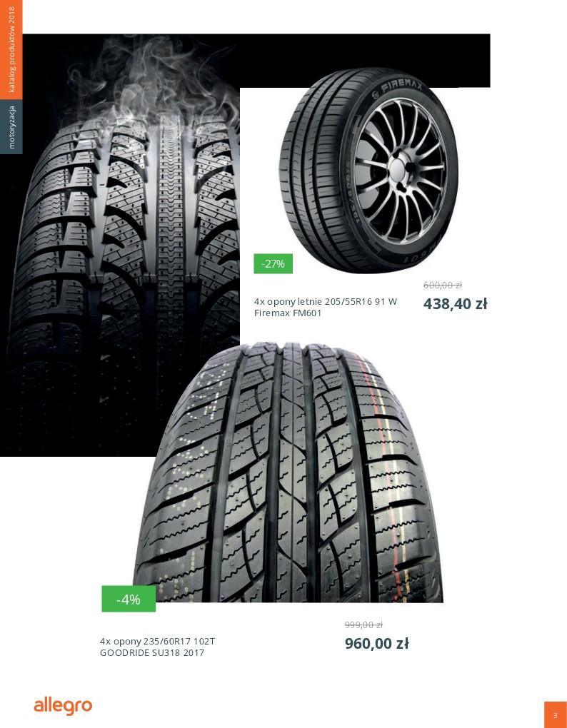Click the crossed-out 999,00 zł price
Screen dimensions: 567x728
363,625
